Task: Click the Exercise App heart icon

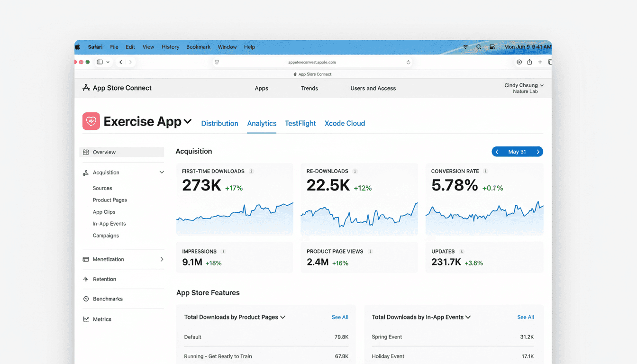Action: (91, 121)
